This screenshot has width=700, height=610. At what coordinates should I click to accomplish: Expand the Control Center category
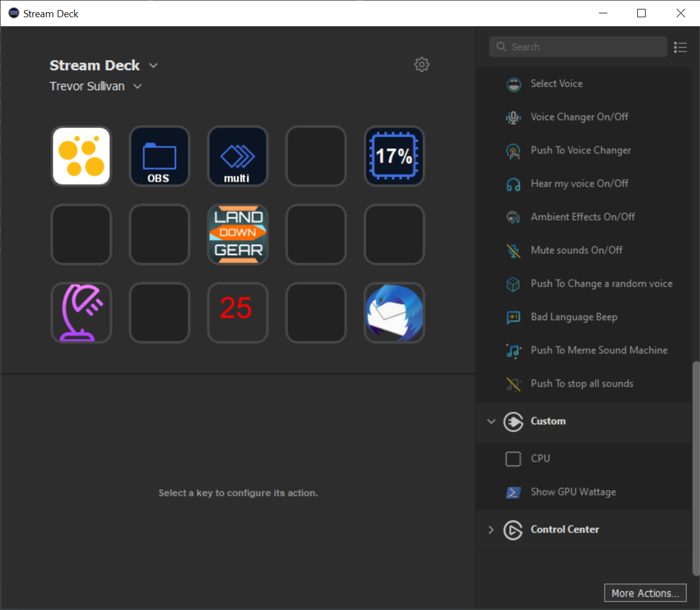click(491, 529)
